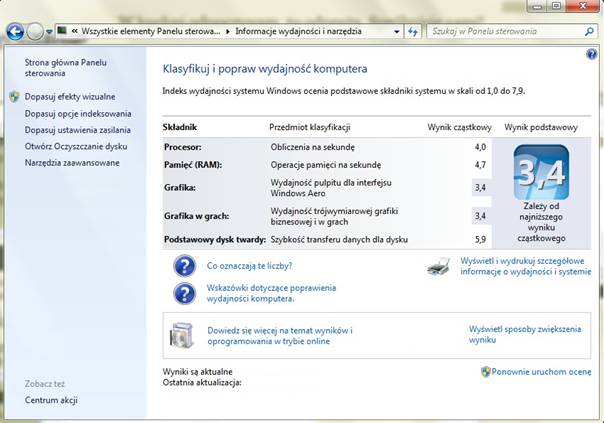Open Dopasuj efekty wizualne link
Image resolution: width=604 pixels, height=423 pixels.
[x=70, y=97]
